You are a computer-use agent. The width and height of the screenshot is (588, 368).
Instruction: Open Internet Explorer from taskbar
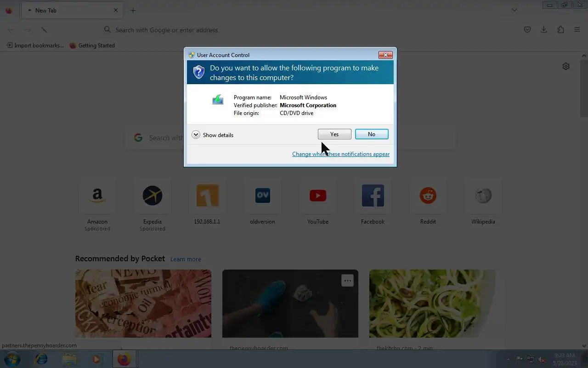pyautogui.click(x=41, y=359)
